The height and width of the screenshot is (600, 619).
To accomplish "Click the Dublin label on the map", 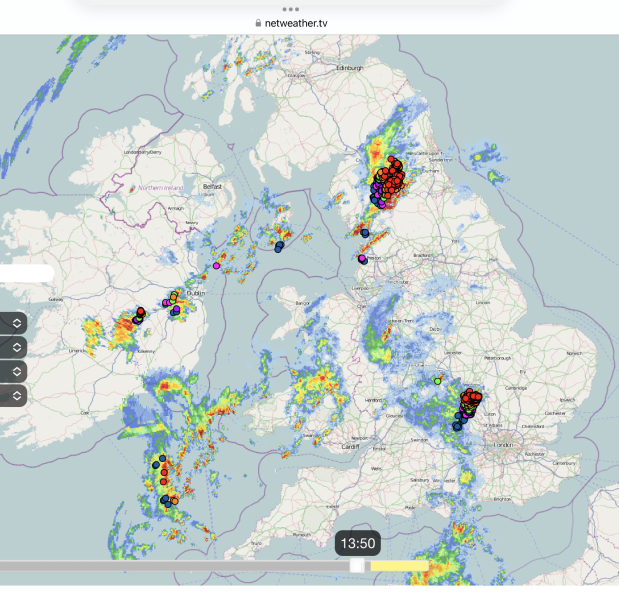I will (x=196, y=293).
